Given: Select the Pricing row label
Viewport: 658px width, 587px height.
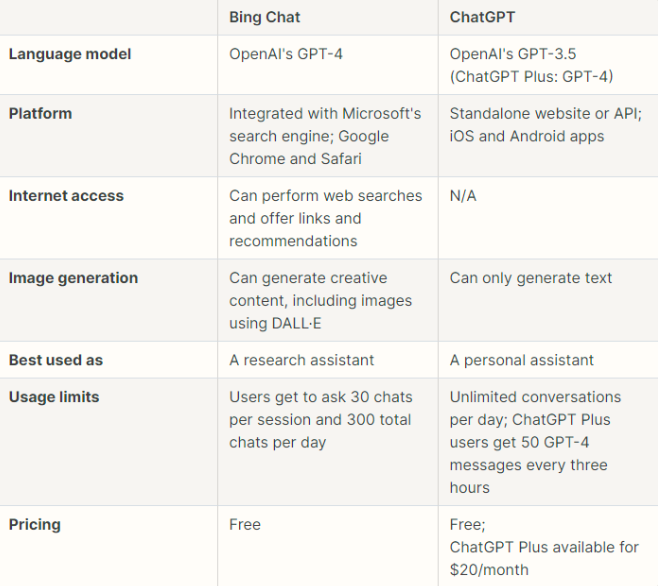Looking at the screenshot, I should tap(34, 524).
